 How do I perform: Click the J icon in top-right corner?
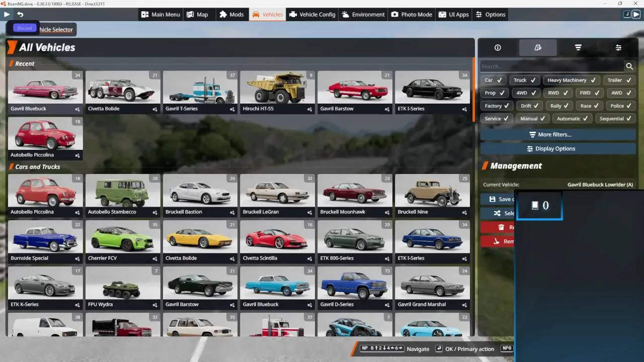coord(627,15)
